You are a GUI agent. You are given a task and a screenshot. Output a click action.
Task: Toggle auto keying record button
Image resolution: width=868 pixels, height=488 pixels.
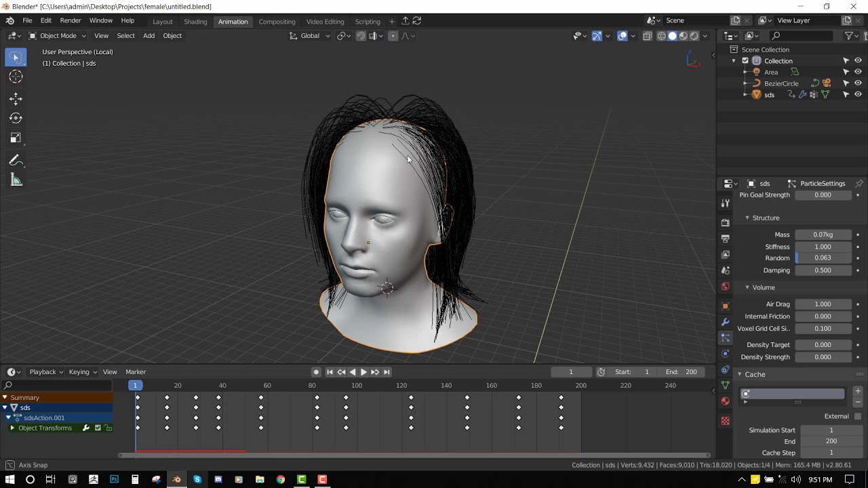[316, 372]
